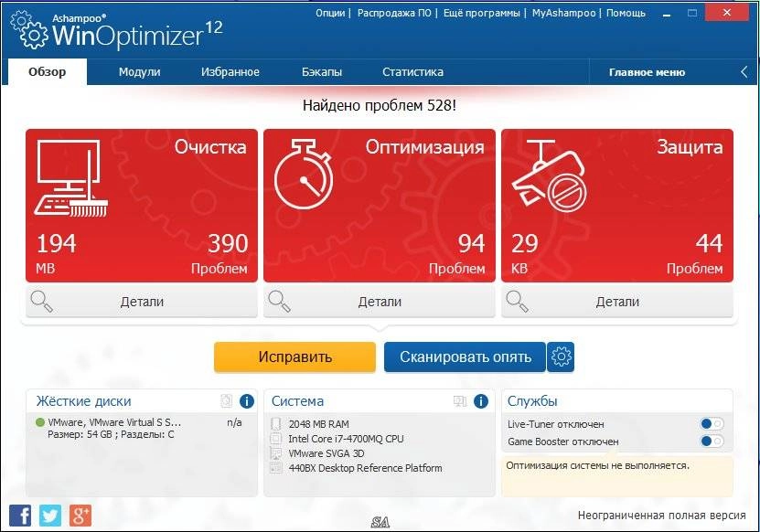Open Детали for Защита

[617, 302]
